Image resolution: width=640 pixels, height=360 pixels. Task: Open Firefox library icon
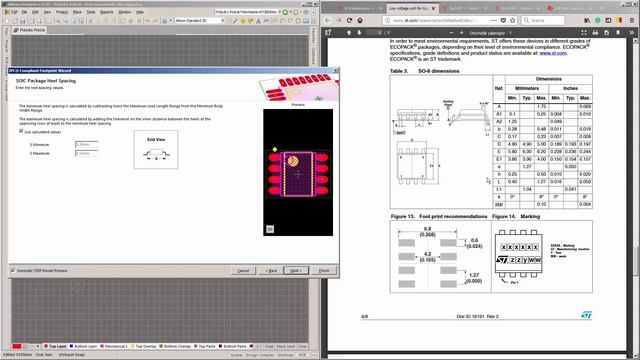coord(587,20)
